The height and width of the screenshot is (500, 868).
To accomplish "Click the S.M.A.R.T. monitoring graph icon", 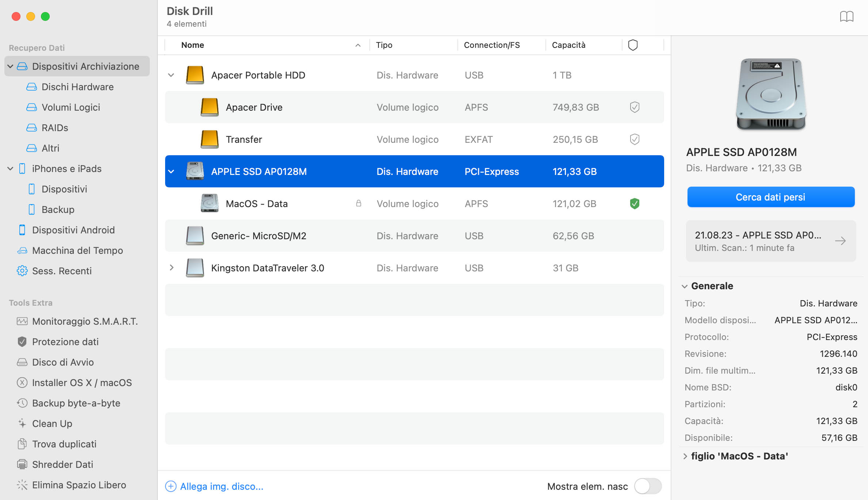I will (22, 321).
